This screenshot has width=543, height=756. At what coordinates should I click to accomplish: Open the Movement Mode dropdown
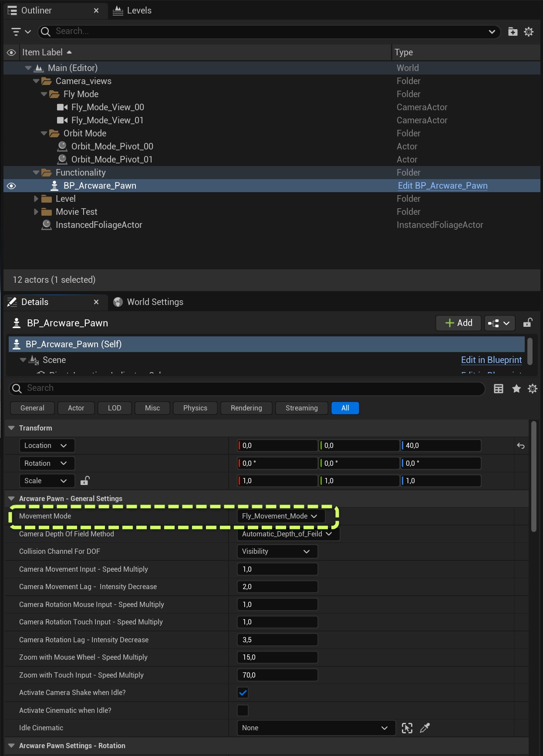point(280,516)
